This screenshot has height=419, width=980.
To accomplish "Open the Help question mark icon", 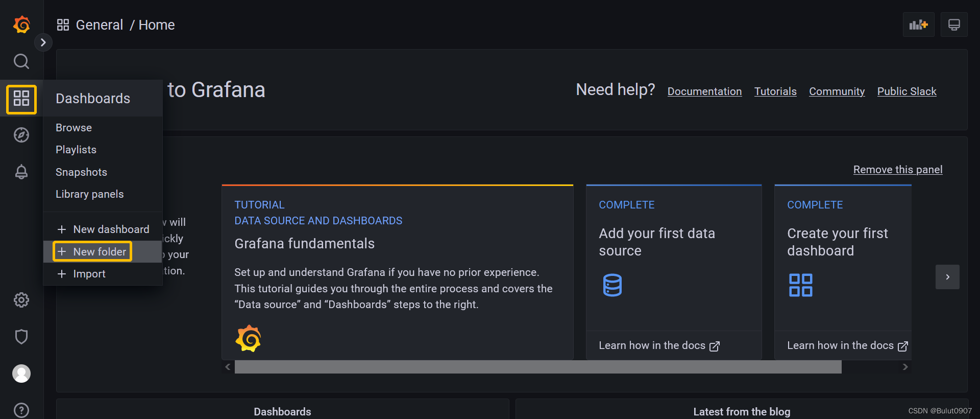I will 21,410.
